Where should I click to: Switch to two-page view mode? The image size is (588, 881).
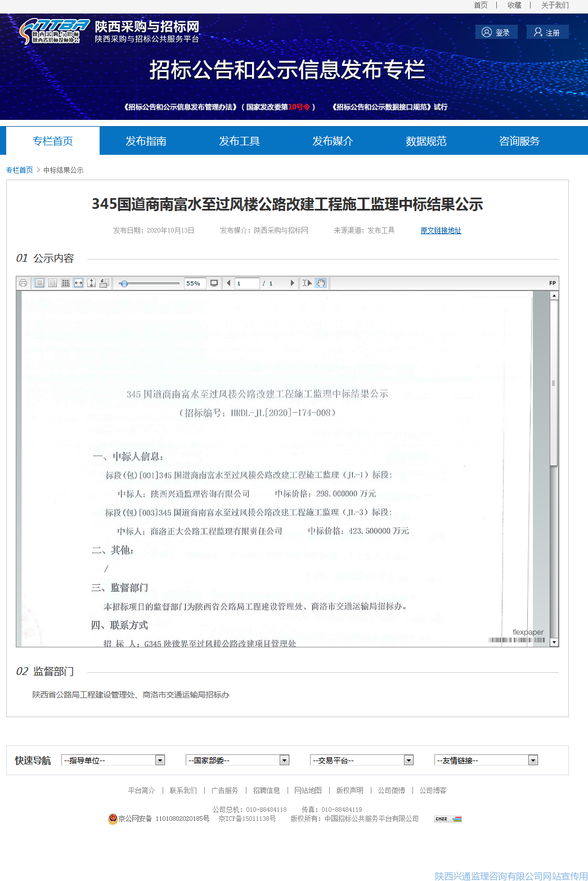click(x=52, y=283)
